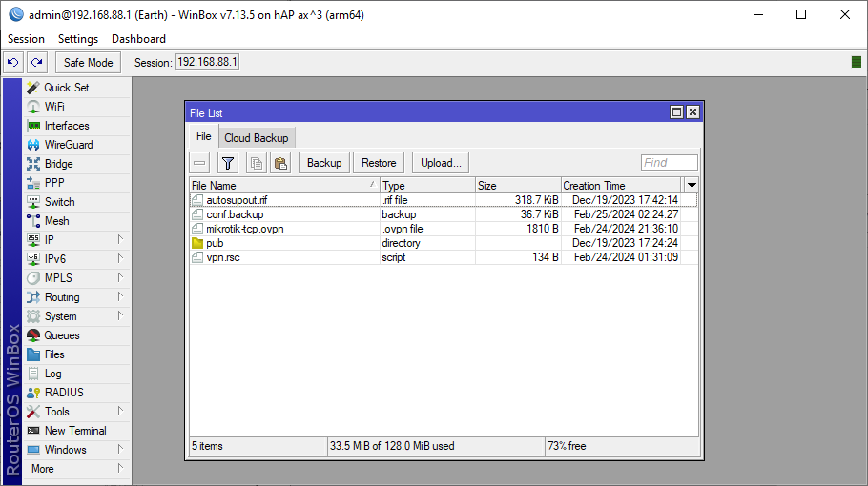Open the Settings menu
The width and height of the screenshot is (868, 486).
click(x=78, y=39)
